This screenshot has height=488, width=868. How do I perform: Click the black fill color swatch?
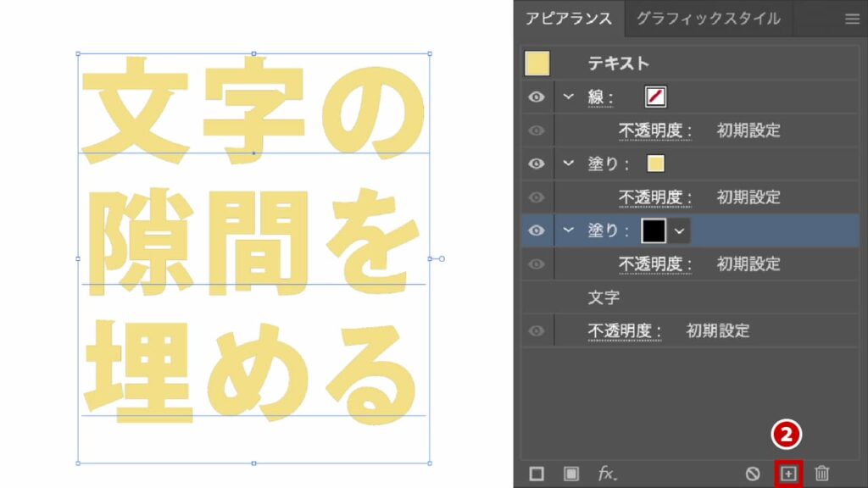pos(654,230)
